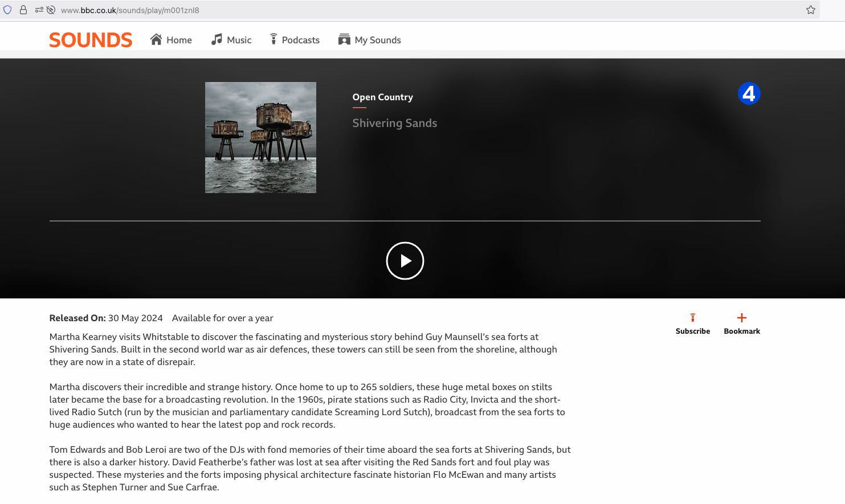The height and width of the screenshot is (504, 845).
Task: Open the Open Country programme link
Action: tap(382, 97)
